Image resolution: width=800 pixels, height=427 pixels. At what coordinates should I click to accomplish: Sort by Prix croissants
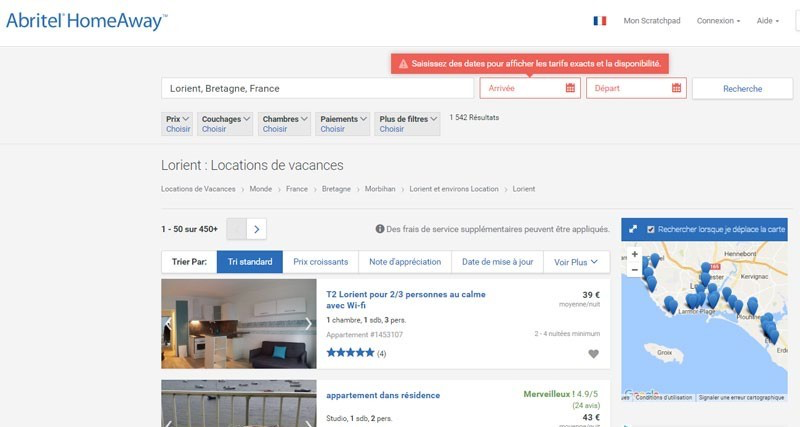click(320, 262)
